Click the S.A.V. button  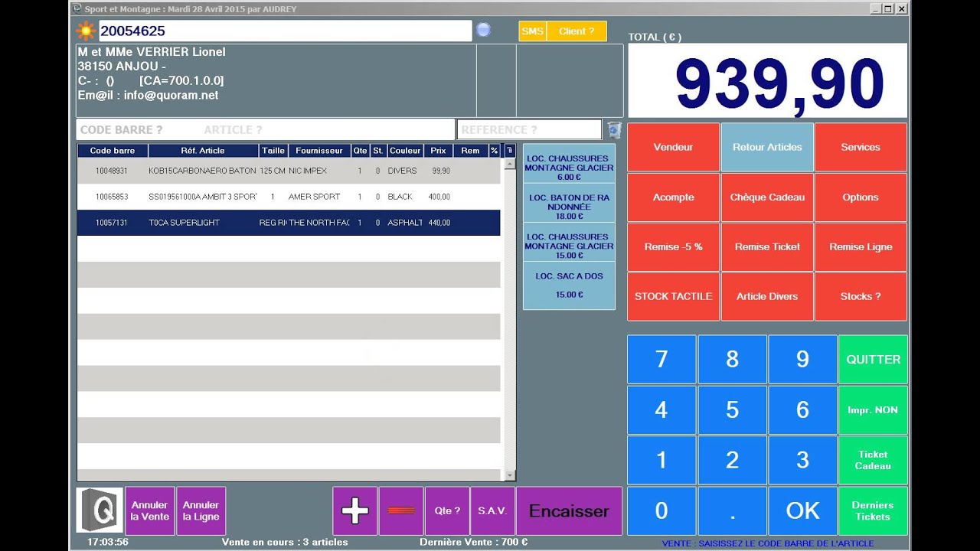click(x=492, y=510)
